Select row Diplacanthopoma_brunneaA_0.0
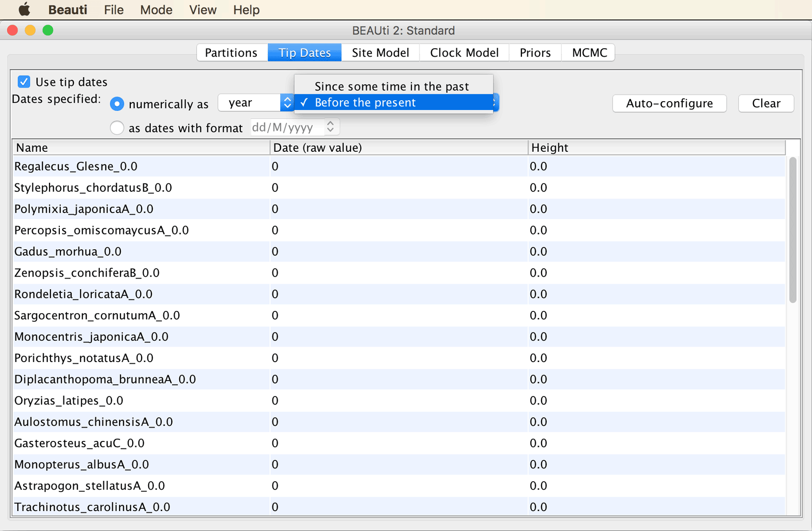The image size is (812, 531). (399, 380)
